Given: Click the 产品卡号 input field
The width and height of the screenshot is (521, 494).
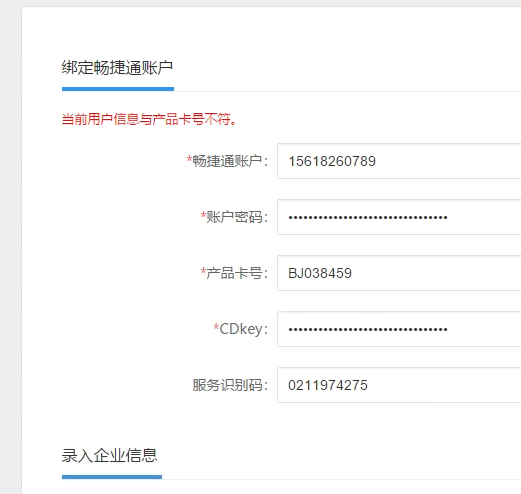Looking at the screenshot, I should (399, 273).
